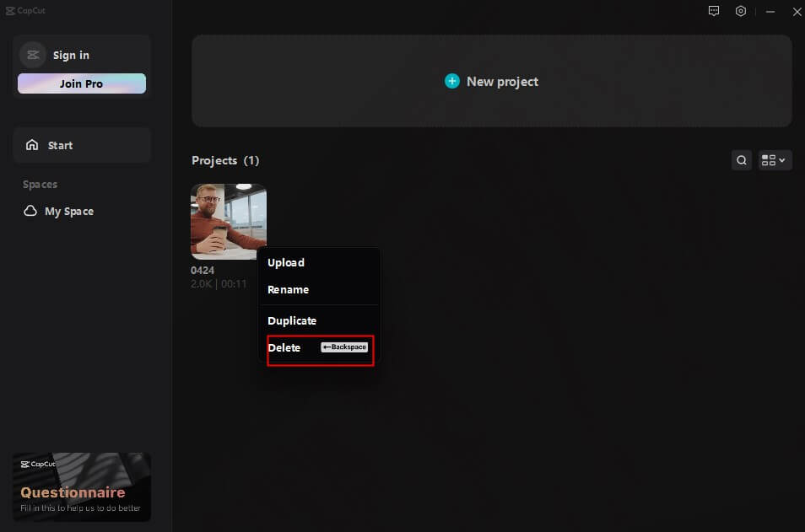Screen dimensions: 805x532
Task: Expand the Spaces section
Action: 41,184
